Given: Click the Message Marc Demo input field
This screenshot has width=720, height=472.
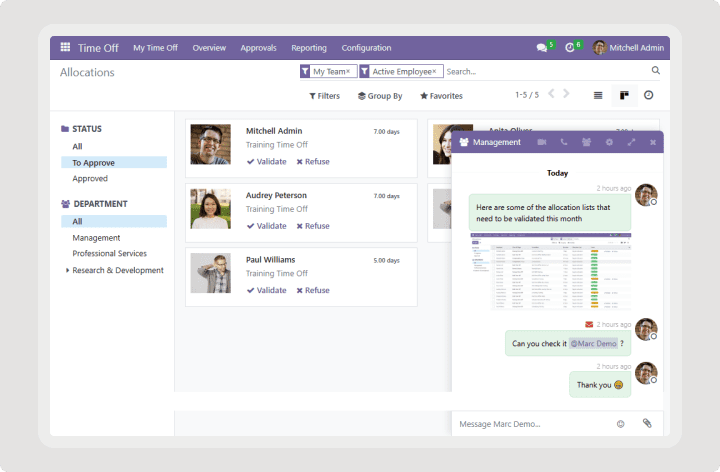Looking at the screenshot, I should coord(530,424).
